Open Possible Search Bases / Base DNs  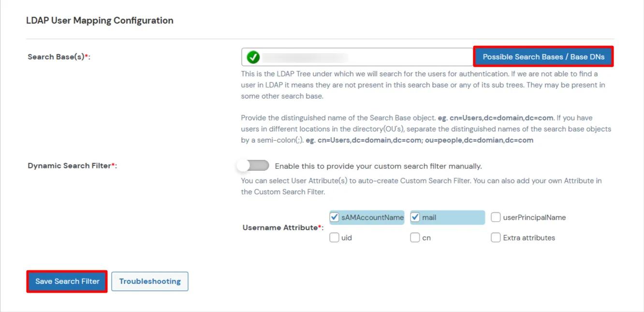pyautogui.click(x=543, y=57)
